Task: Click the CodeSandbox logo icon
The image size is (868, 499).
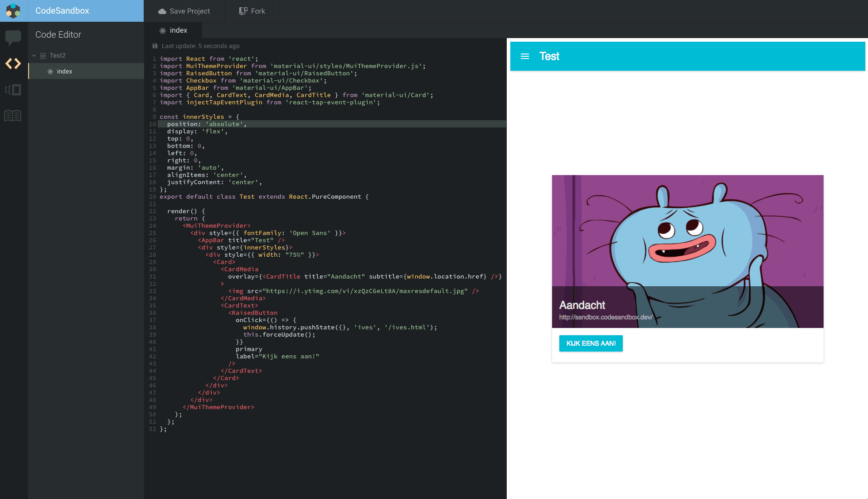Action: pos(13,11)
